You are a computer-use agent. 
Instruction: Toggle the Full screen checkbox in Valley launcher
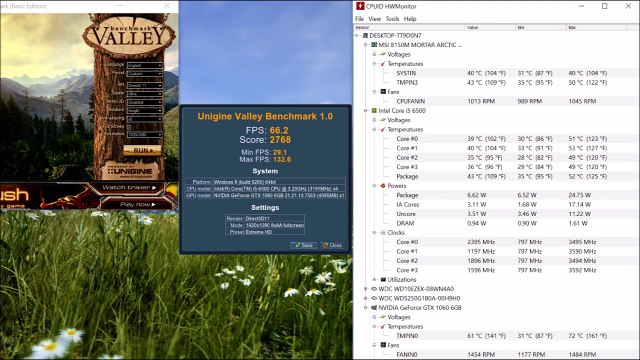coord(129,127)
